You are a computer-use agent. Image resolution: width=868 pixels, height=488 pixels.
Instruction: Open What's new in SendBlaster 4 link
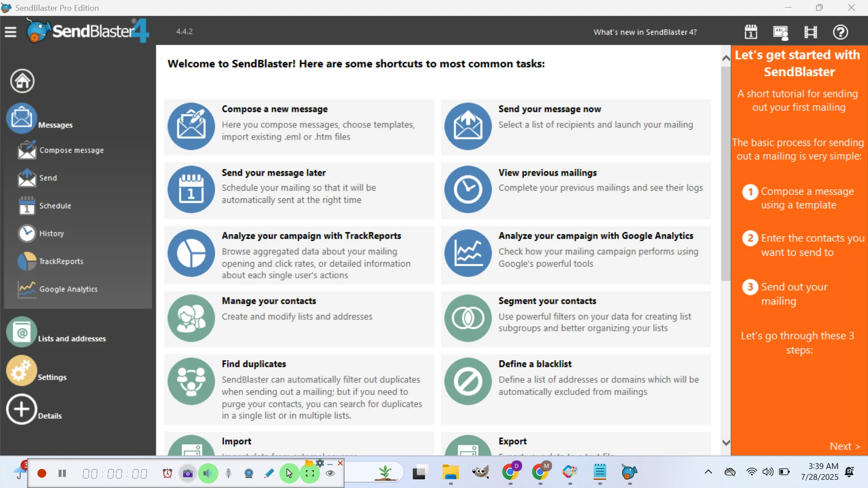[645, 32]
